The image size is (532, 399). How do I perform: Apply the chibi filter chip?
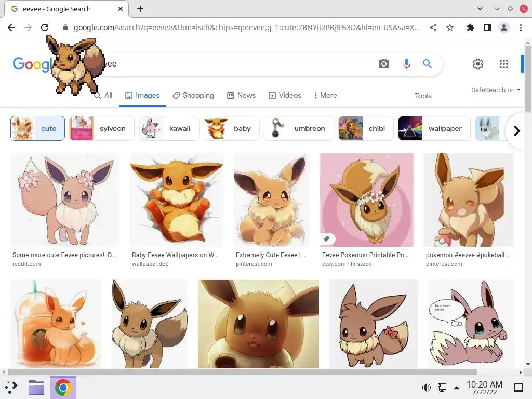pyautogui.click(x=366, y=128)
